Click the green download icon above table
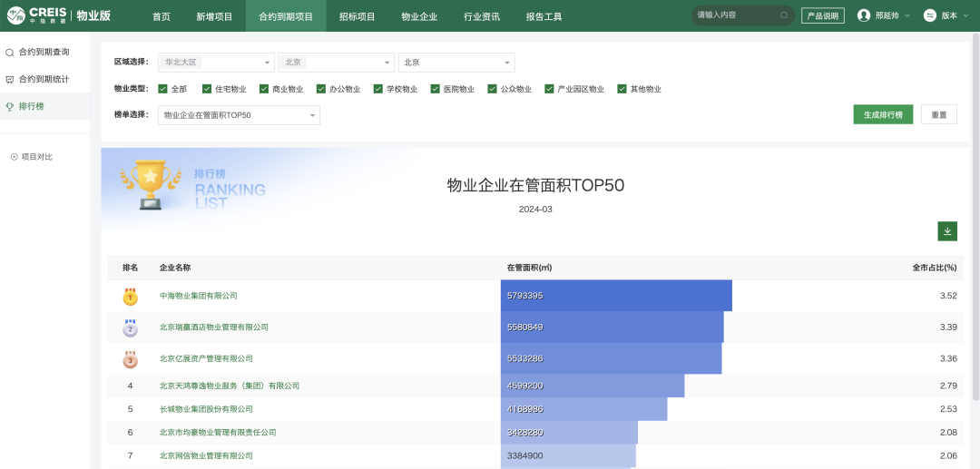This screenshot has height=469, width=980. [x=947, y=231]
